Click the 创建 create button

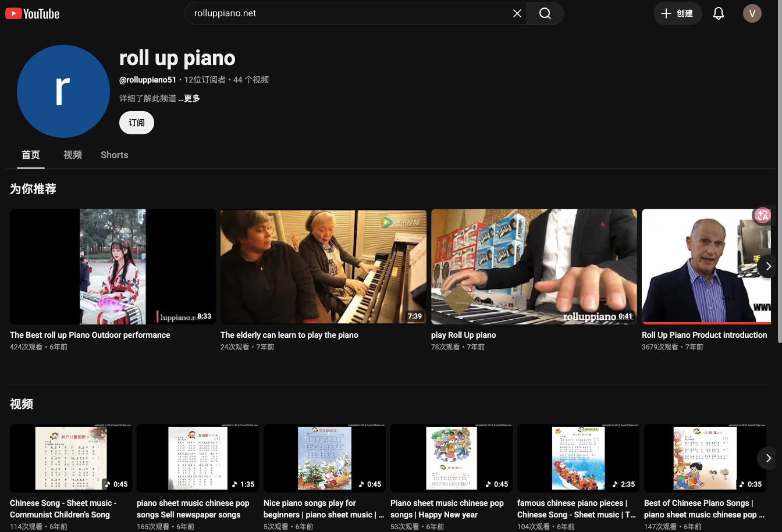tap(678, 13)
